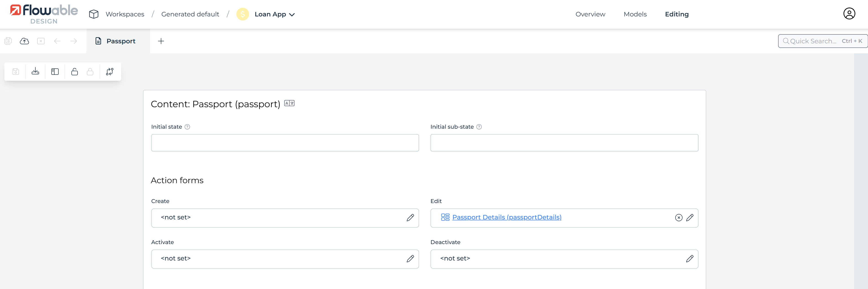Open Passport Details (passportDetails) link
868x289 pixels.
click(506, 217)
